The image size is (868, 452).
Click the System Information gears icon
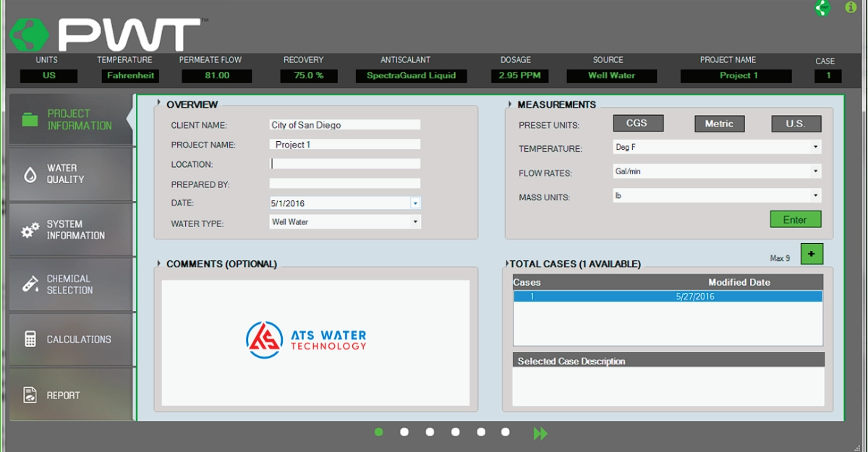click(30, 230)
